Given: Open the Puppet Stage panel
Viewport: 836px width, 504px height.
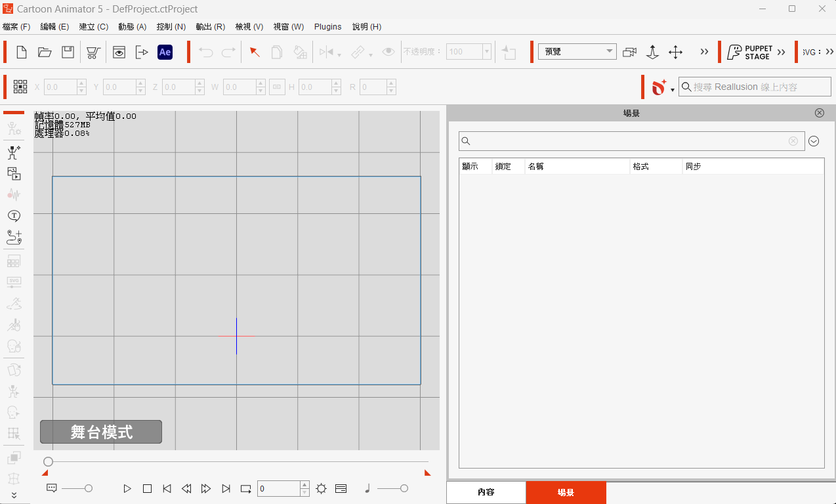Looking at the screenshot, I should 749,52.
